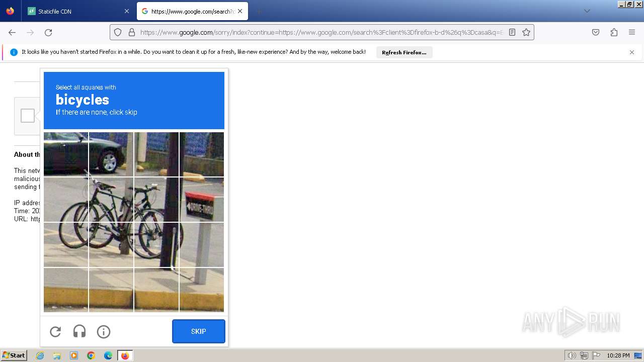Launch Microsoft Edge from the taskbar

(108, 355)
